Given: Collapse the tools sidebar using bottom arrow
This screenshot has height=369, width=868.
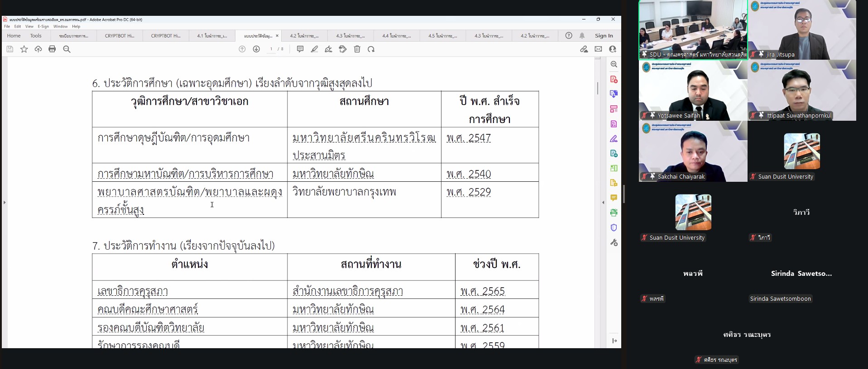Looking at the screenshot, I should [614, 341].
